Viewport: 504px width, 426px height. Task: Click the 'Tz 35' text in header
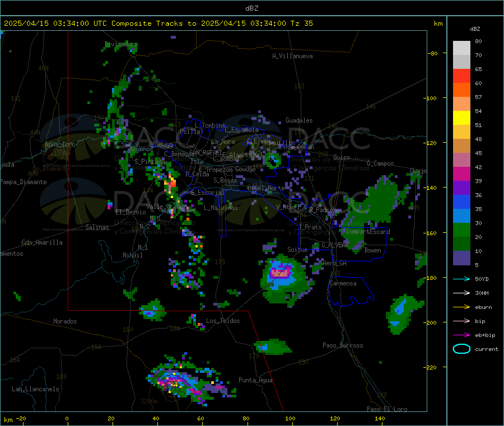pyautogui.click(x=302, y=24)
